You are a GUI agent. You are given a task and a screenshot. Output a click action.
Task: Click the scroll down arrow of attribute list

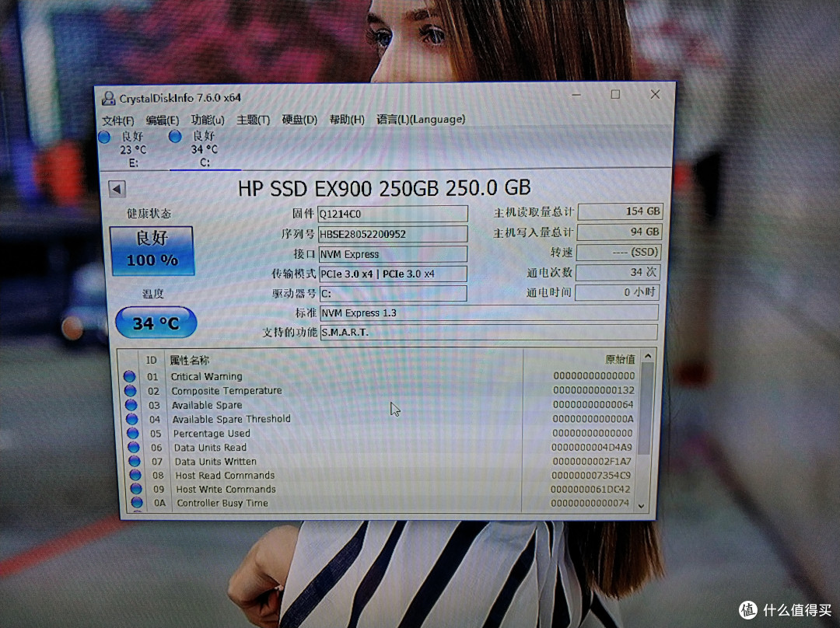click(x=641, y=506)
